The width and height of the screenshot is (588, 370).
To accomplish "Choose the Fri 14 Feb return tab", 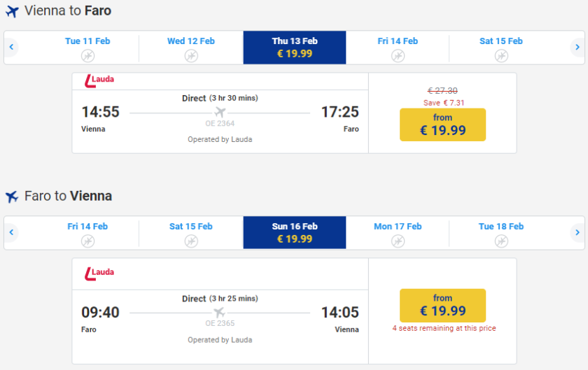I will (87, 233).
